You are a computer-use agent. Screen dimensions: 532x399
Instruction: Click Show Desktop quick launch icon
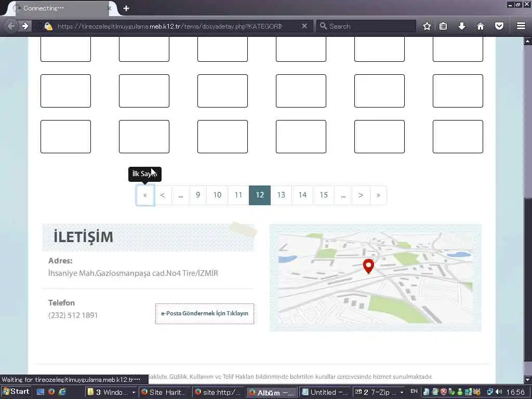(x=41, y=392)
